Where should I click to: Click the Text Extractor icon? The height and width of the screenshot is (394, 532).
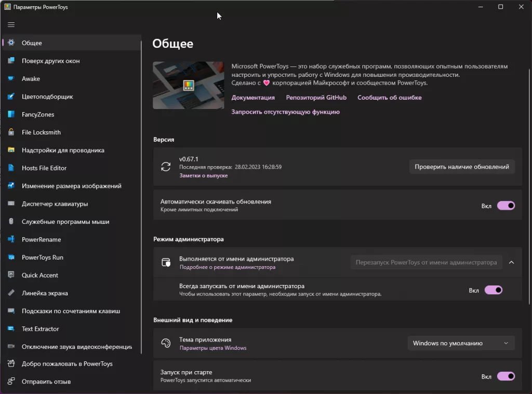point(11,329)
